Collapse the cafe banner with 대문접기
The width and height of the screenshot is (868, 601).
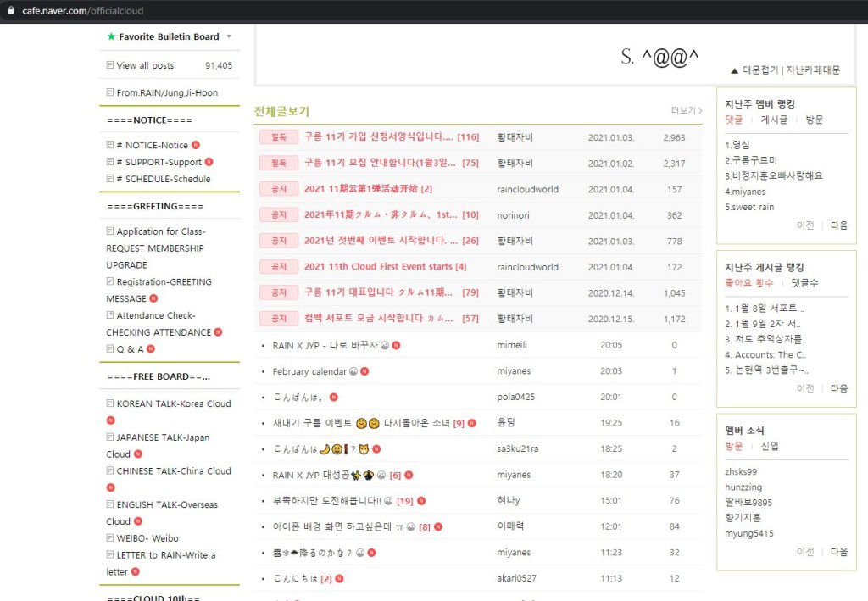coord(755,70)
